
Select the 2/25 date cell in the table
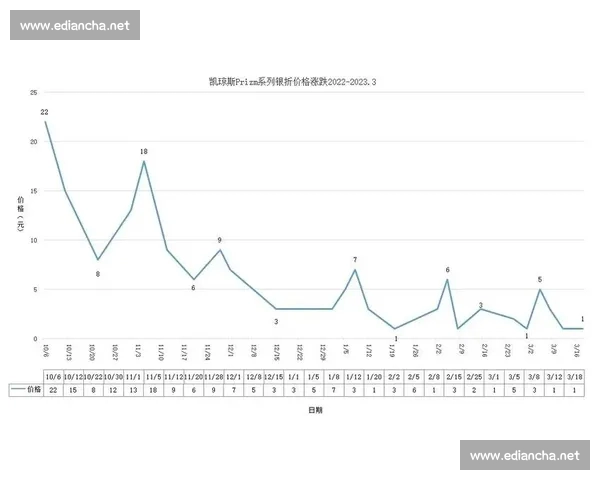point(474,377)
